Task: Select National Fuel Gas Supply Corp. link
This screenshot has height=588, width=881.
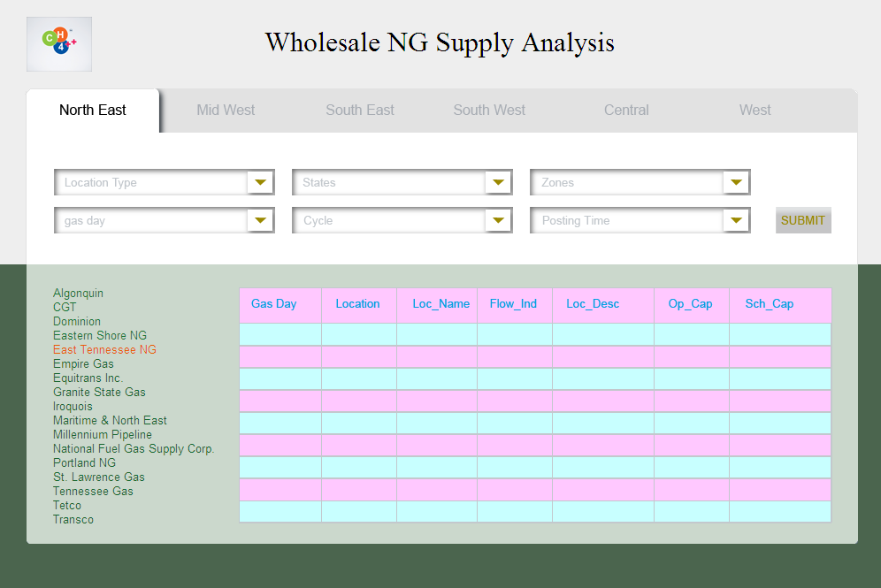Action: coord(134,448)
